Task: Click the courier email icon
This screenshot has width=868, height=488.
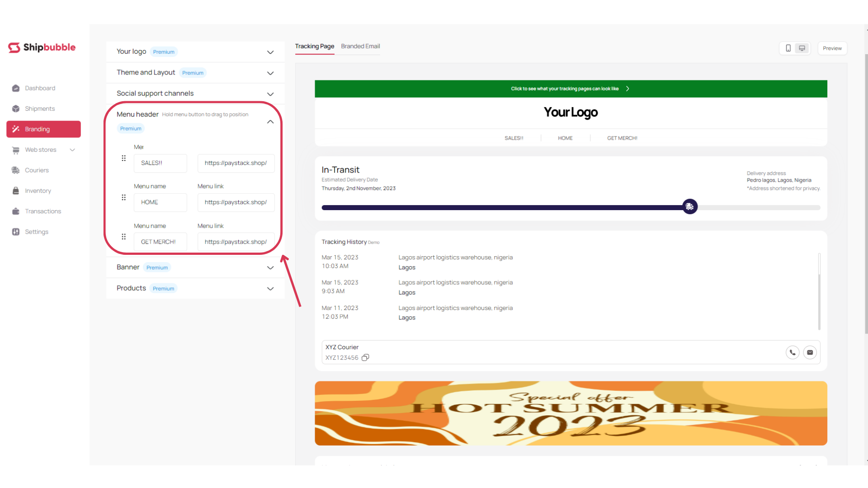Action: (810, 352)
